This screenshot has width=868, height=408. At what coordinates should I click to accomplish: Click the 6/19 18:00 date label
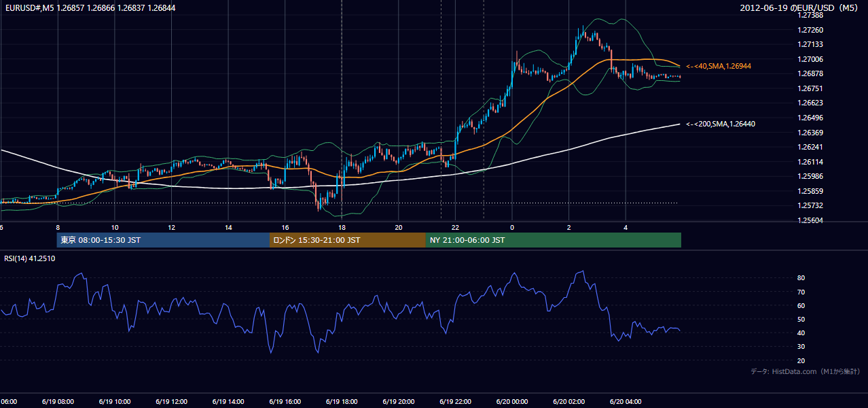tap(342, 401)
